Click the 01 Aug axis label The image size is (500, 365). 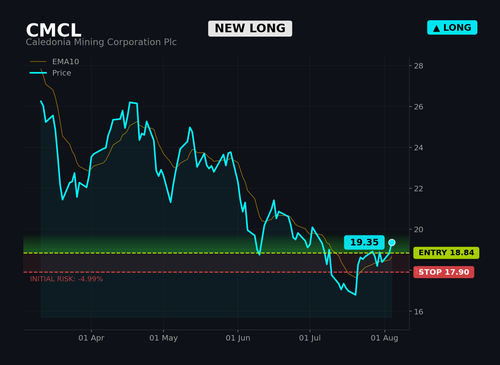click(x=384, y=338)
